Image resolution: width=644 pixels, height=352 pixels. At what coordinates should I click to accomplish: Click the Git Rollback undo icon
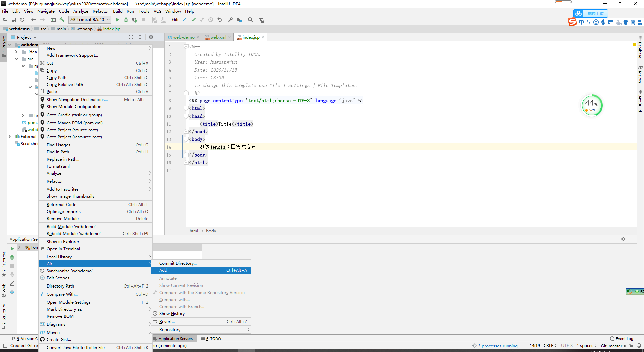tap(219, 20)
